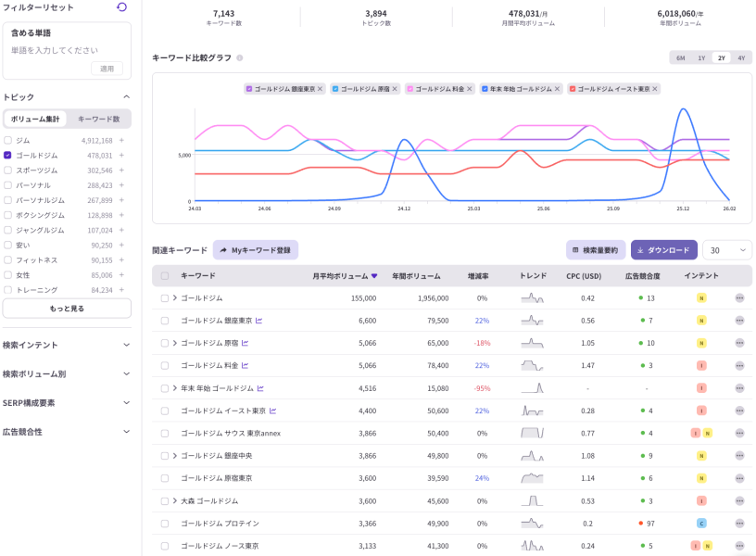
Task: Uncheck the ゴールドジム topic checkbox
Action: (x=7, y=156)
